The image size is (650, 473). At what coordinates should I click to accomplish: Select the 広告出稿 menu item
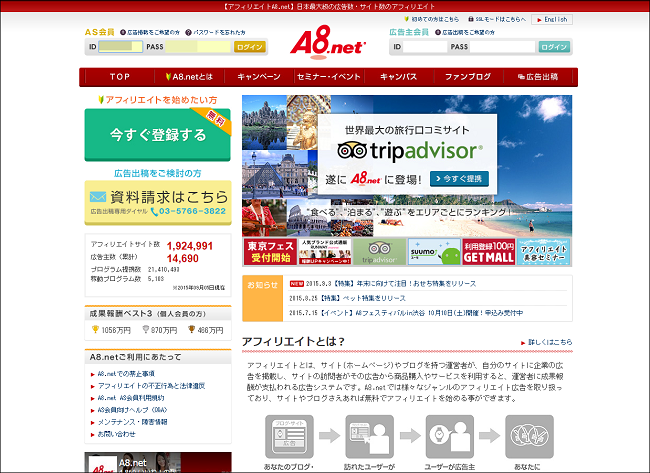pos(538,77)
